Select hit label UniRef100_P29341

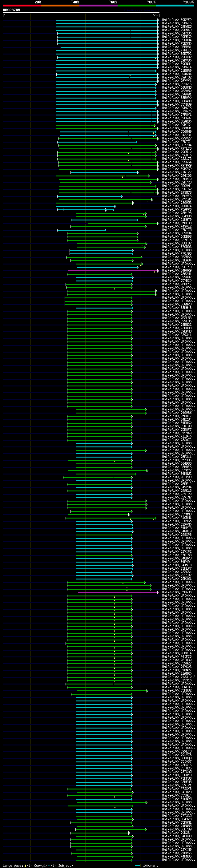(177, 335)
